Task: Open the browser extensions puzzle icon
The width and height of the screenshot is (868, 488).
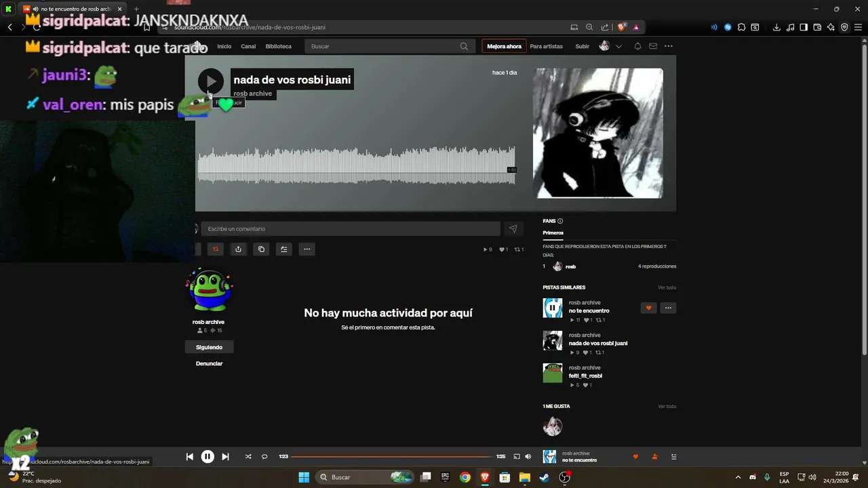Action: pos(741,27)
